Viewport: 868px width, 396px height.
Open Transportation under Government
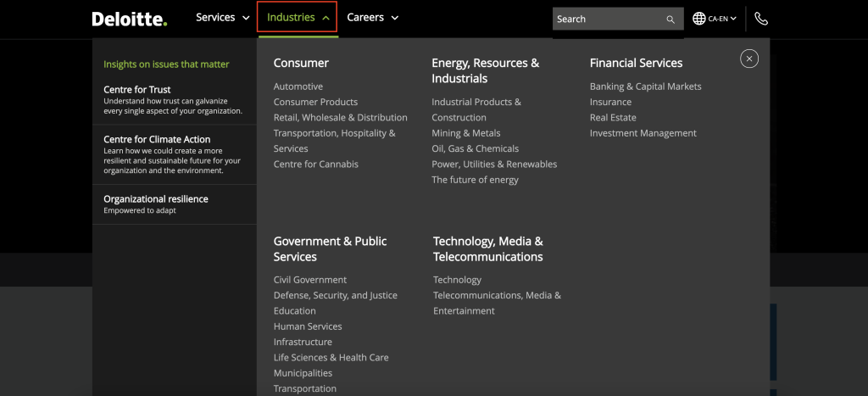305,388
